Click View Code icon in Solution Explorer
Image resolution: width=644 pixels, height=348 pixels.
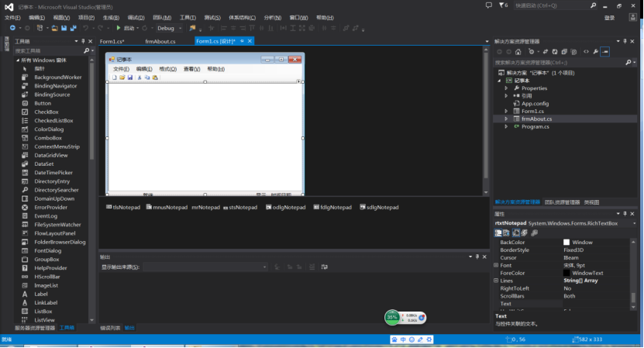(586, 52)
